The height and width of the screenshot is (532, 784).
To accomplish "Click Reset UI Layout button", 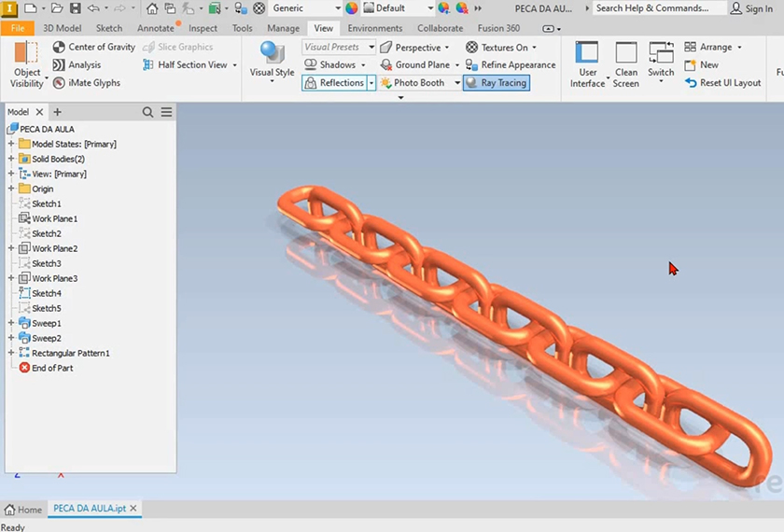I will [x=722, y=83].
